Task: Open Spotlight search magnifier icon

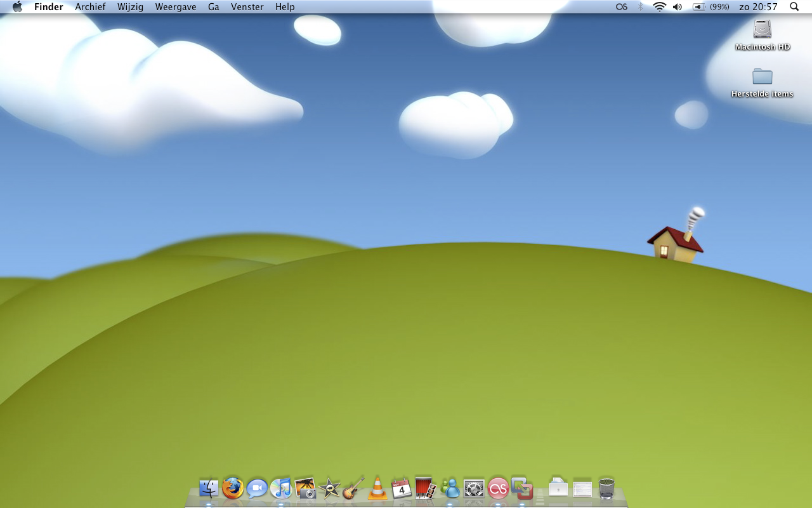Action: [794, 7]
